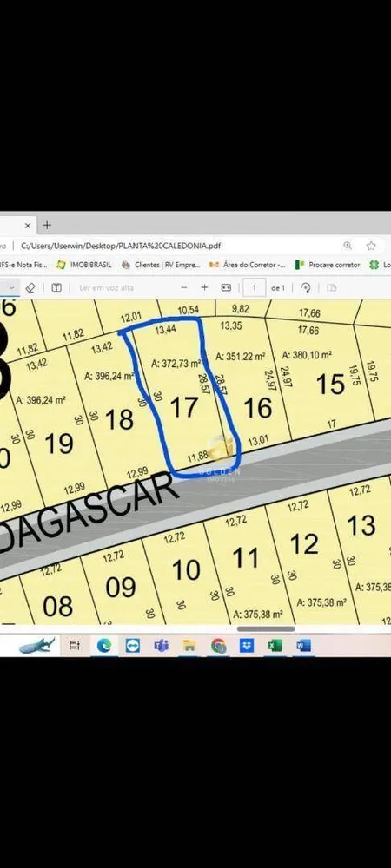Click lot number 17 on plan
Viewport: 391px width, 868px height.
click(x=184, y=407)
